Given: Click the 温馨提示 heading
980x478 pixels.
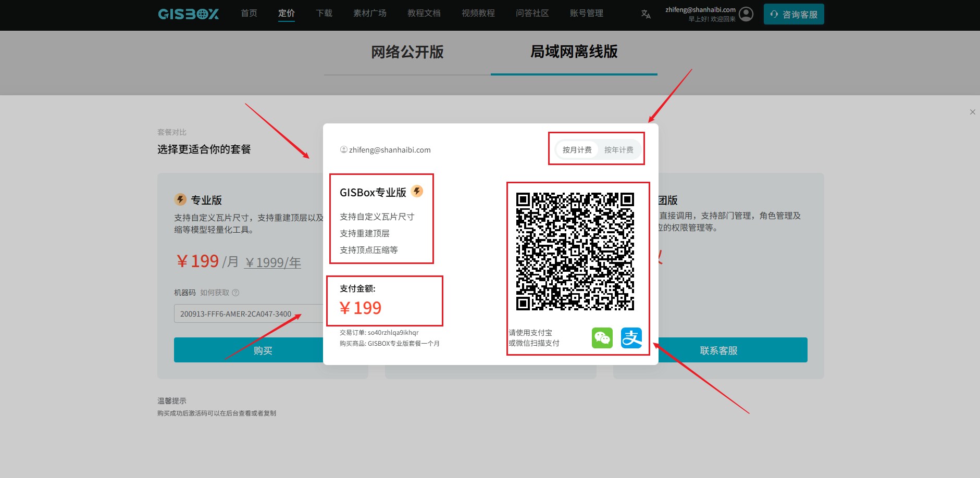Looking at the screenshot, I should pos(172,401).
